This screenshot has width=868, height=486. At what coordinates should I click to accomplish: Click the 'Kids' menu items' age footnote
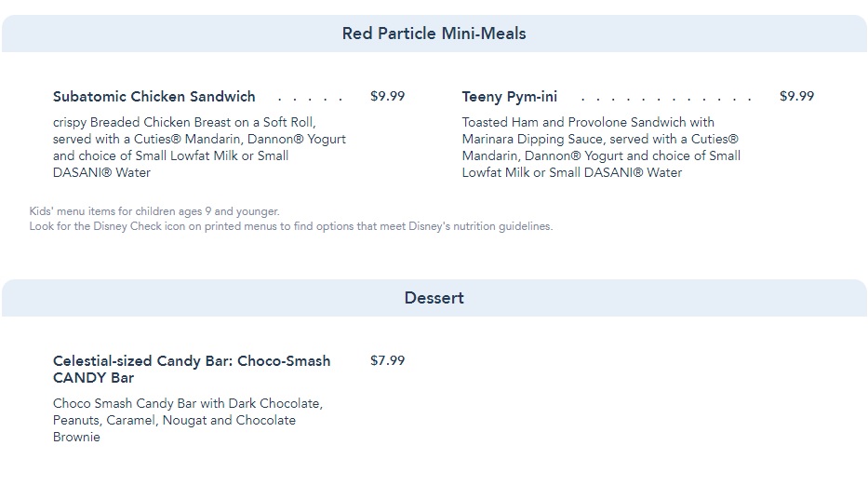pos(154,211)
